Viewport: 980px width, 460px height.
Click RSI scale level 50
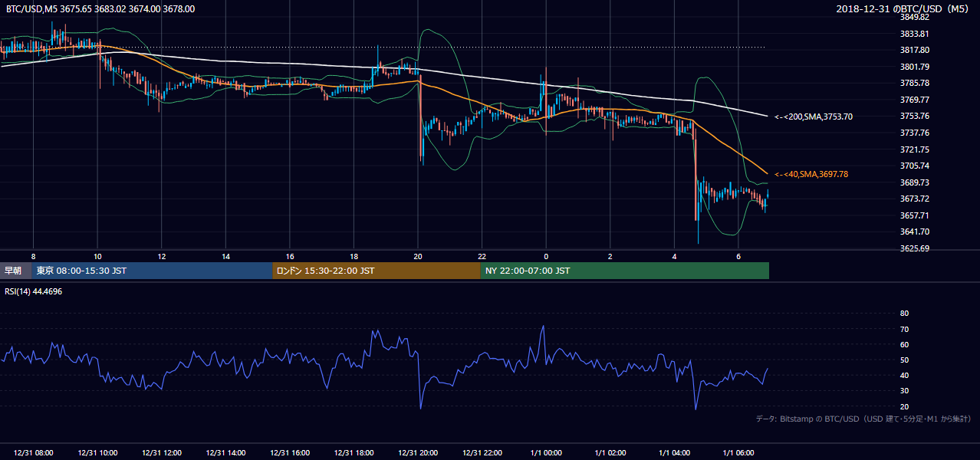coord(904,360)
